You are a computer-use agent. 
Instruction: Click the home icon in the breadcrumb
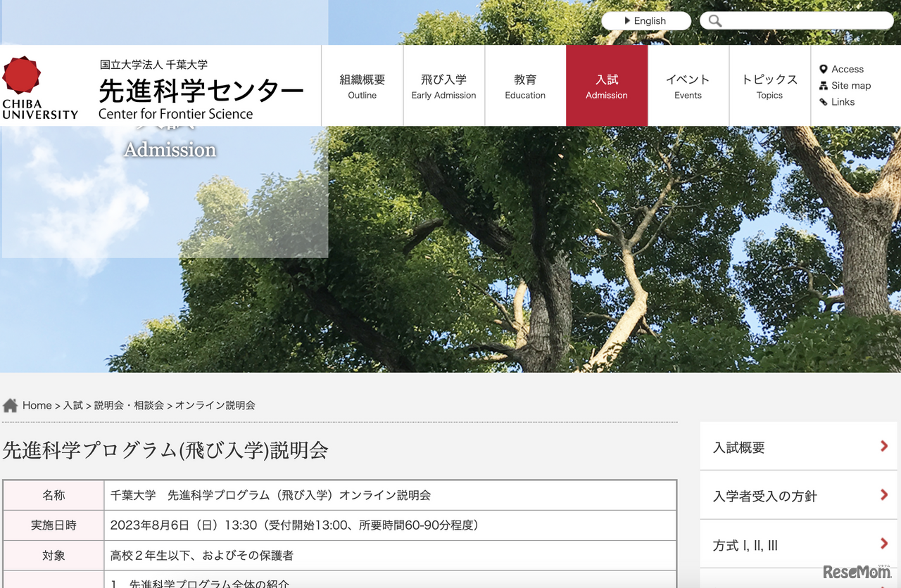pos(10,404)
